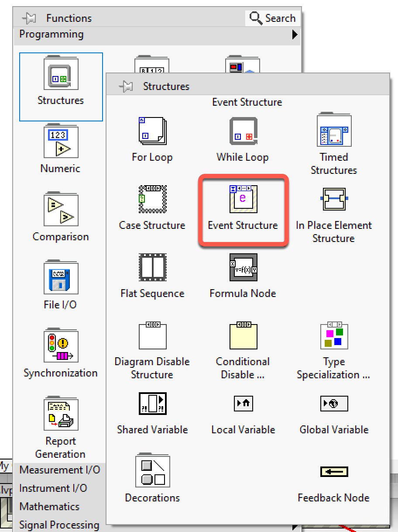
Task: Open the Synchronization subpalette
Action: coord(61,346)
